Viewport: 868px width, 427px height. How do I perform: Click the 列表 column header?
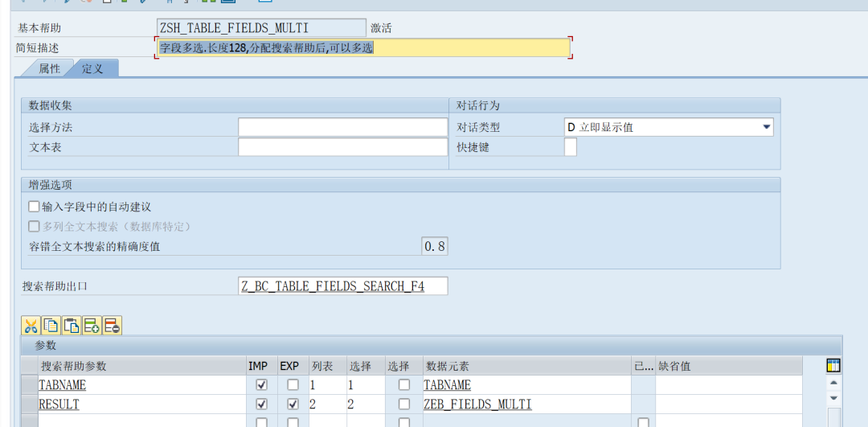328,366
